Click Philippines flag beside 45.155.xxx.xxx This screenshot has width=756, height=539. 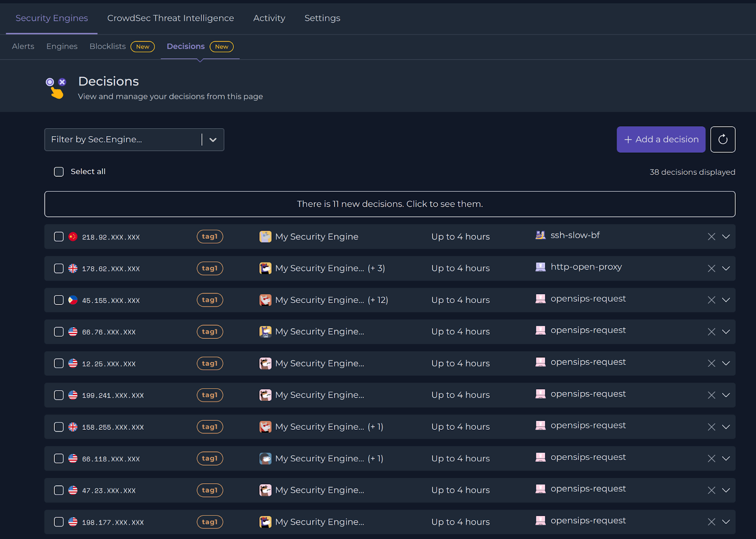[x=73, y=300]
